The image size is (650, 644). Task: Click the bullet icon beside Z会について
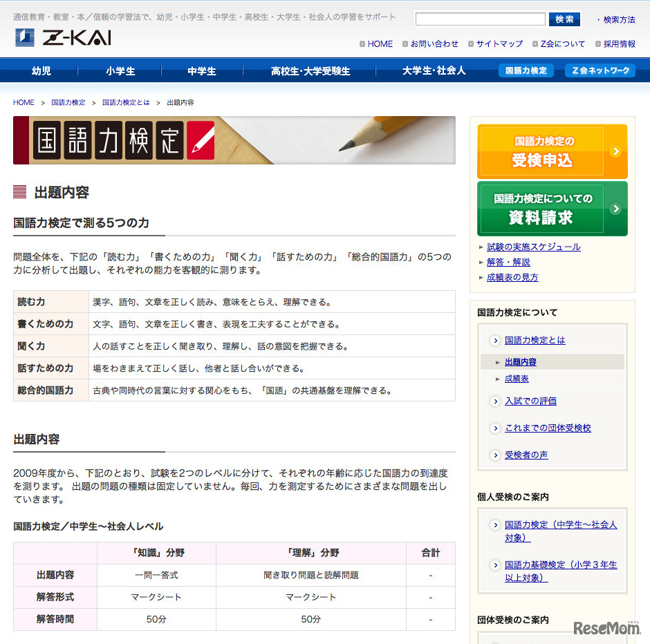(535, 44)
